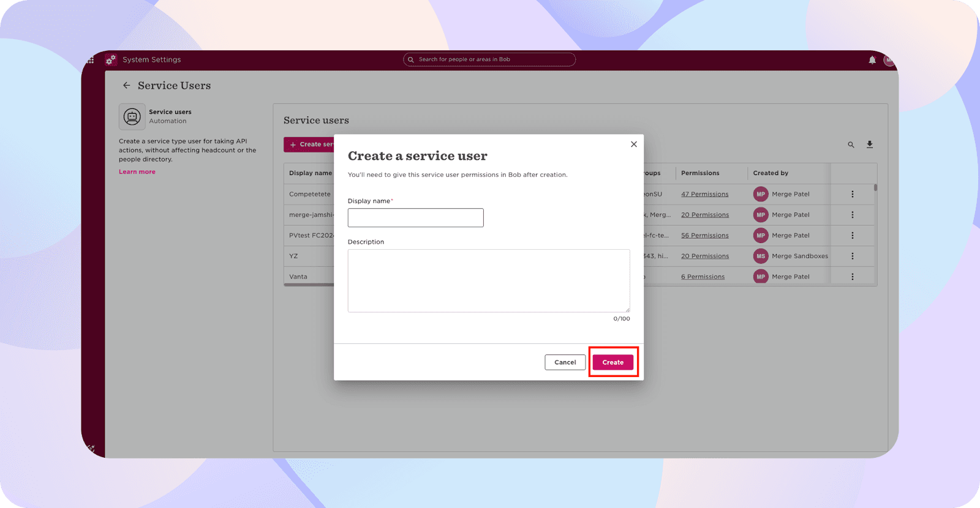Open the notifications bell

[x=872, y=60]
